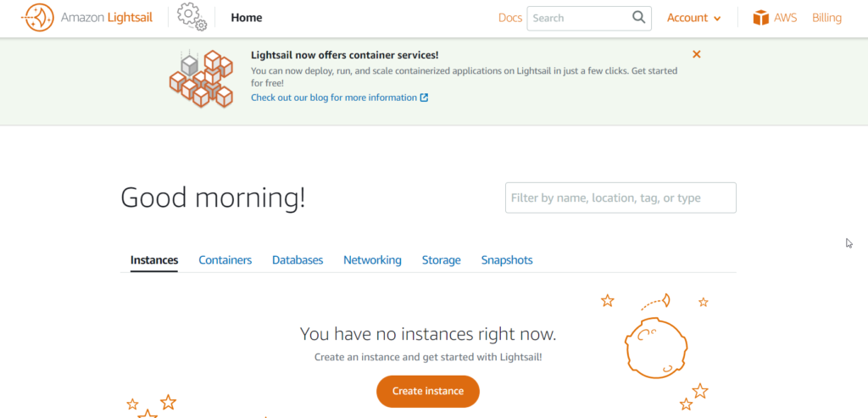Open the Docs link
This screenshot has height=418, width=868.
(509, 18)
